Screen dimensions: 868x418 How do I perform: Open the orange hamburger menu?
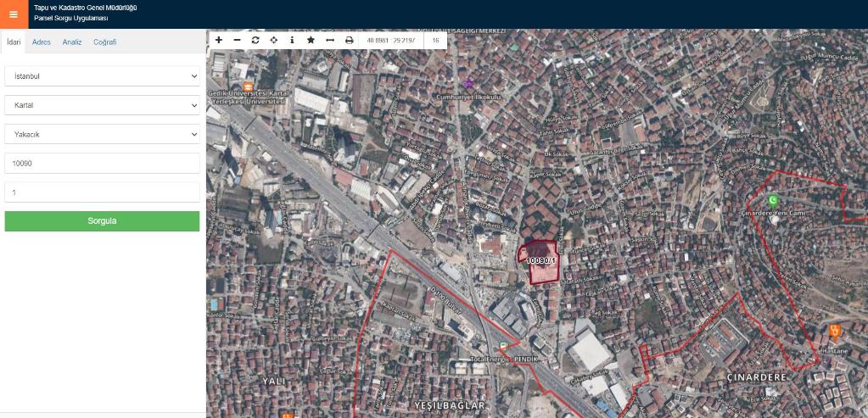[14, 14]
